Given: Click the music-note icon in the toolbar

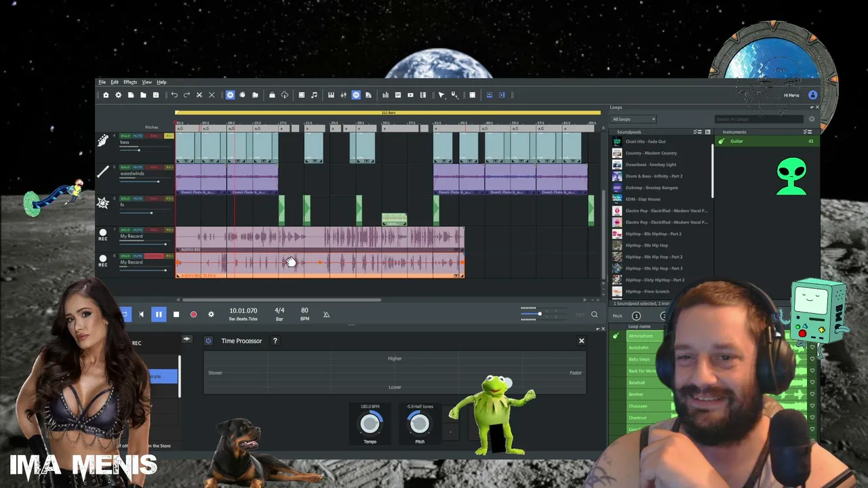Looking at the screenshot, I should coord(314,95).
